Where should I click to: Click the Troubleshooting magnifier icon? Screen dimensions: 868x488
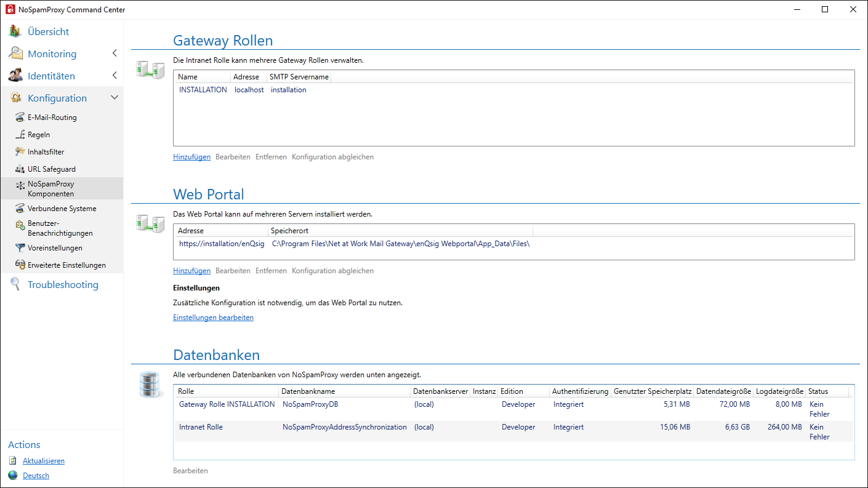tap(15, 284)
